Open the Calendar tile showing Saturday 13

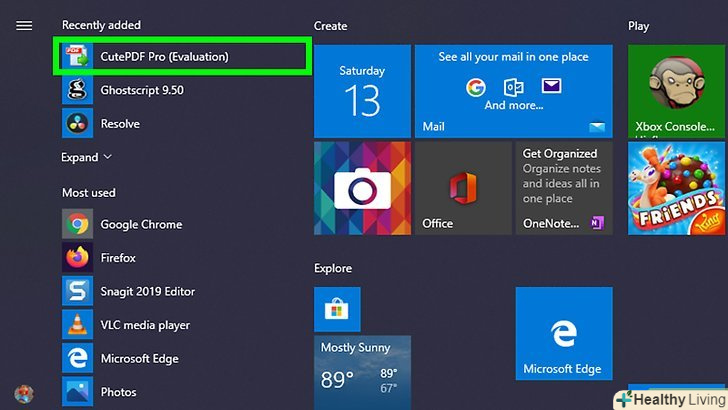coord(362,91)
